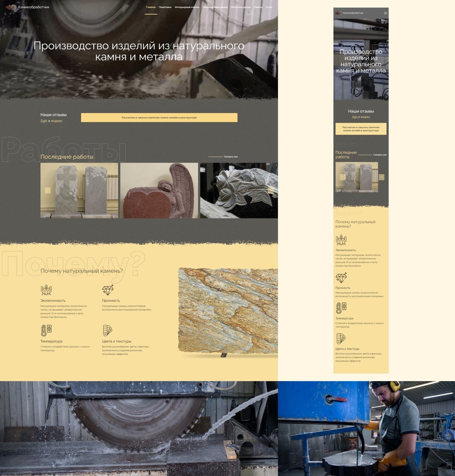
Task: Go to the Памятники menu item
Action: [165, 7]
